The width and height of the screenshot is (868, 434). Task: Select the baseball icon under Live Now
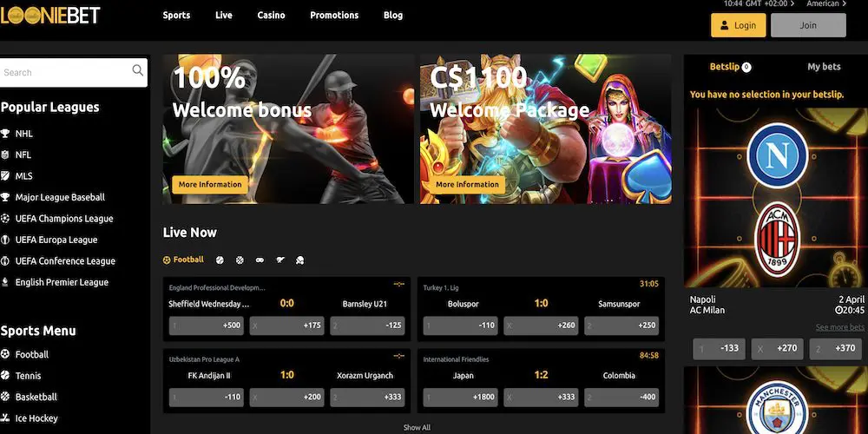pyautogui.click(x=220, y=260)
